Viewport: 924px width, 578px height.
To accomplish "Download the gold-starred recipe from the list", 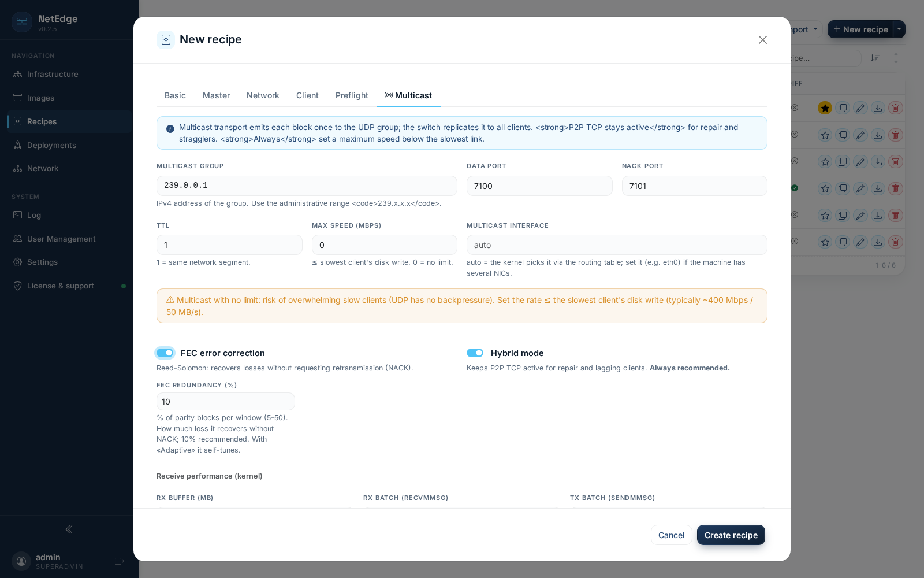I will click(878, 108).
